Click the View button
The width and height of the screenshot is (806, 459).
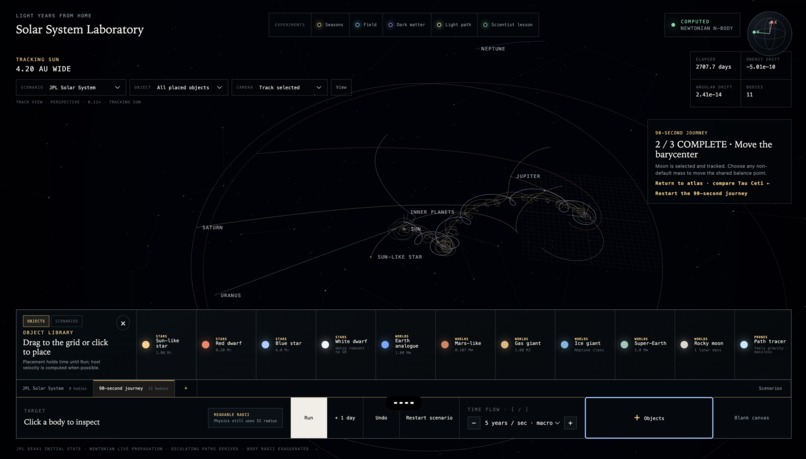341,87
